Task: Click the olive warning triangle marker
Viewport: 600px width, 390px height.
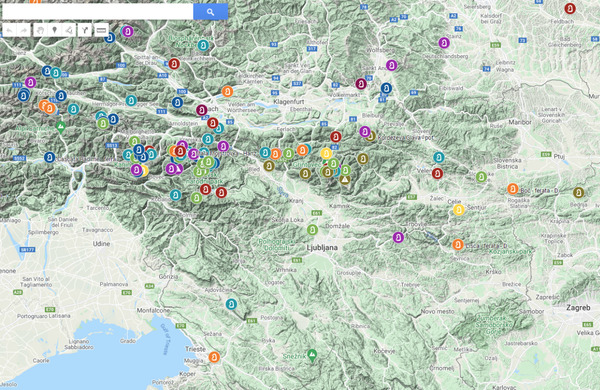Action: pos(345,179)
